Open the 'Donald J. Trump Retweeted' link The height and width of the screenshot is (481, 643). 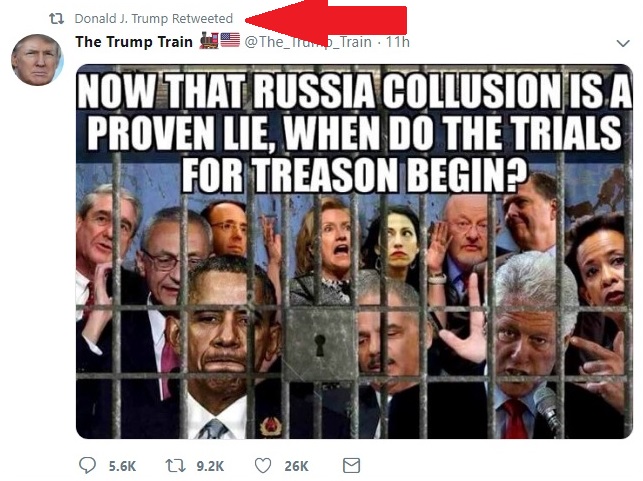(154, 19)
